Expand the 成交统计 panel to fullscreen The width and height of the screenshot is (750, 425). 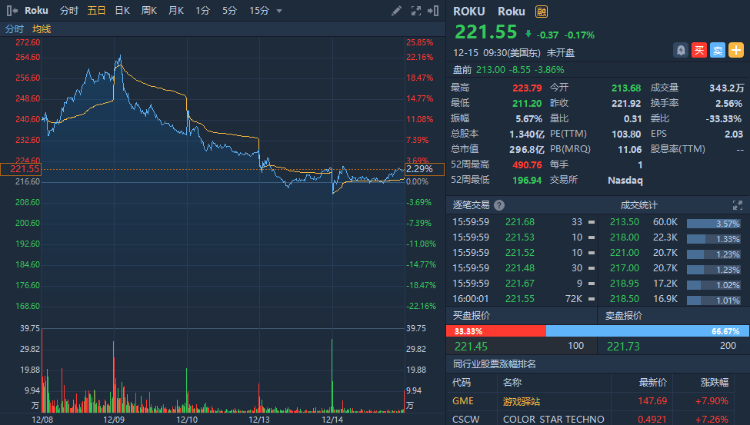(x=737, y=205)
